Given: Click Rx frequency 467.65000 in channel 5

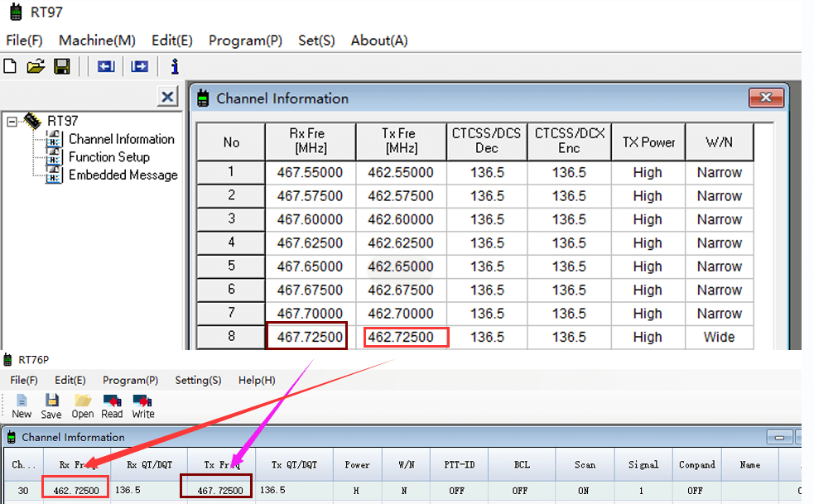Looking at the screenshot, I should [310, 266].
